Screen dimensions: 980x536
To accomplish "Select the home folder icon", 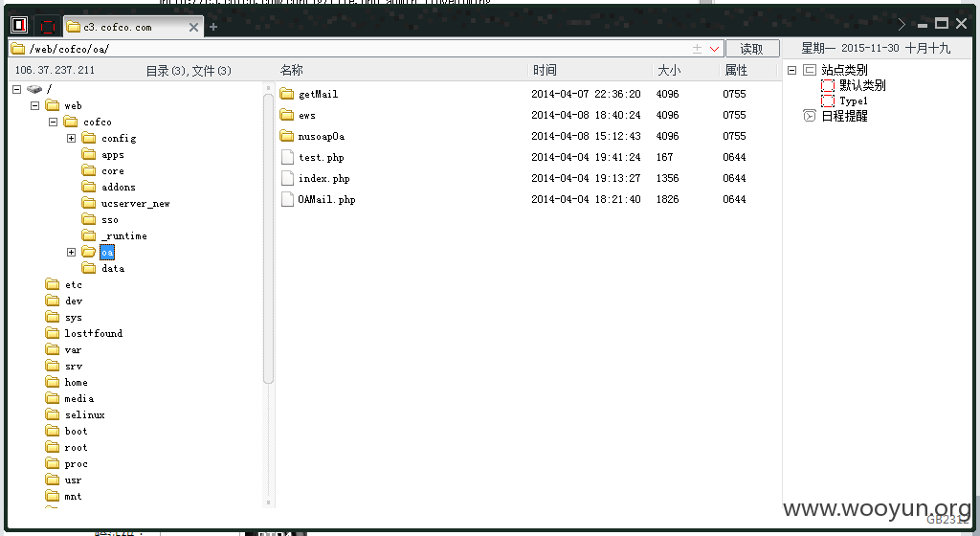I will coord(53,382).
